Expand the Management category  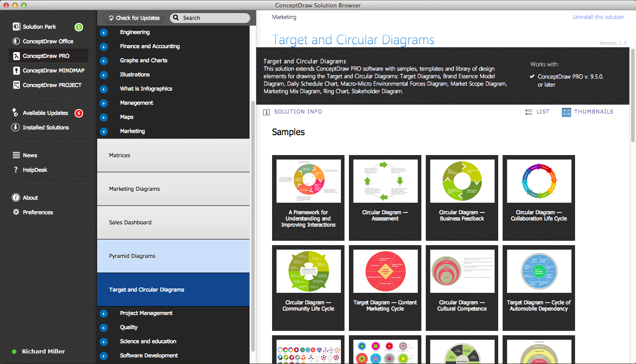pos(104,103)
